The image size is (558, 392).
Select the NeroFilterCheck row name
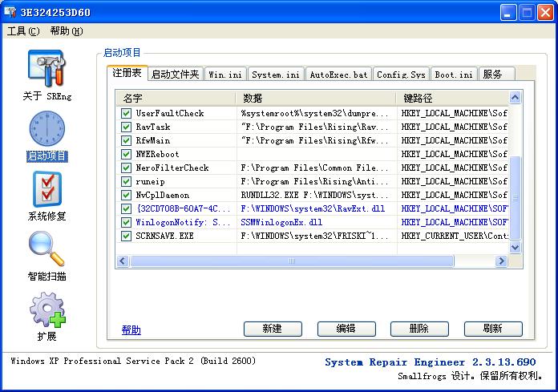(172, 168)
